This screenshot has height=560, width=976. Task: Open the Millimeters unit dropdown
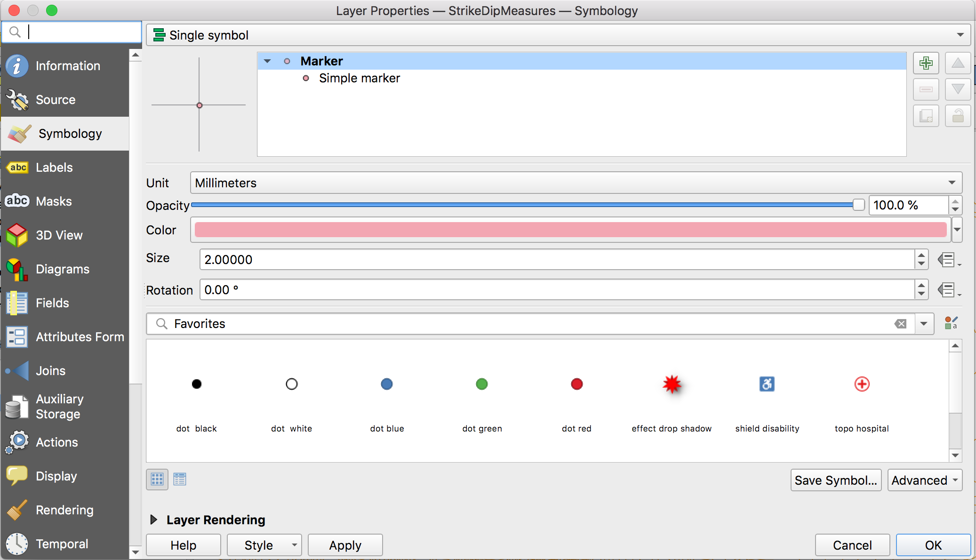(x=576, y=183)
